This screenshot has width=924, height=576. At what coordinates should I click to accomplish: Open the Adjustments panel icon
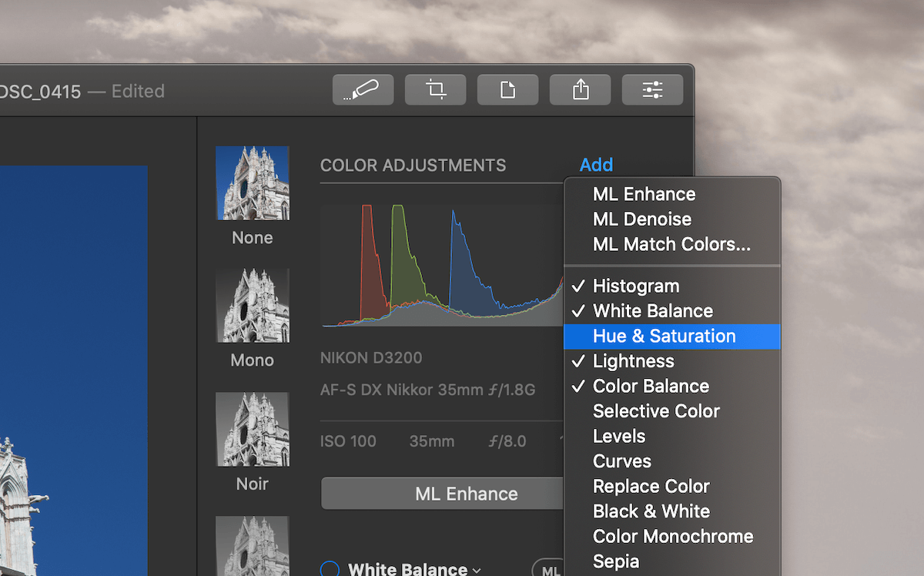[652, 89]
